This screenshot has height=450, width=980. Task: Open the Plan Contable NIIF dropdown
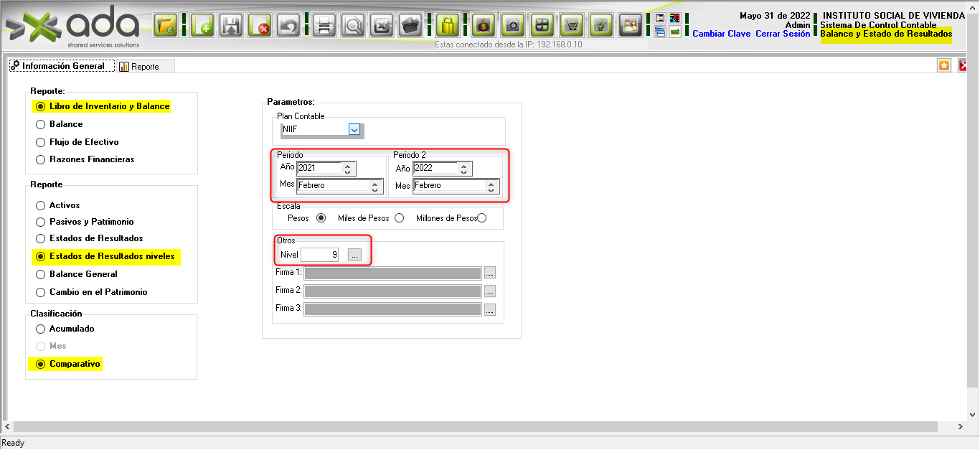[354, 130]
